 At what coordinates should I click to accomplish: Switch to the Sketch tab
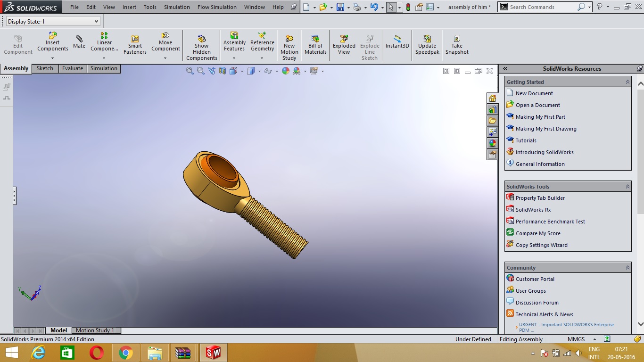click(x=45, y=68)
